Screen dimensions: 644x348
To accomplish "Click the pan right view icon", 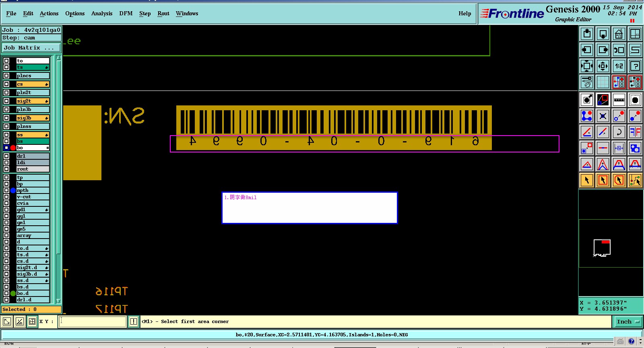I will click(x=603, y=50).
